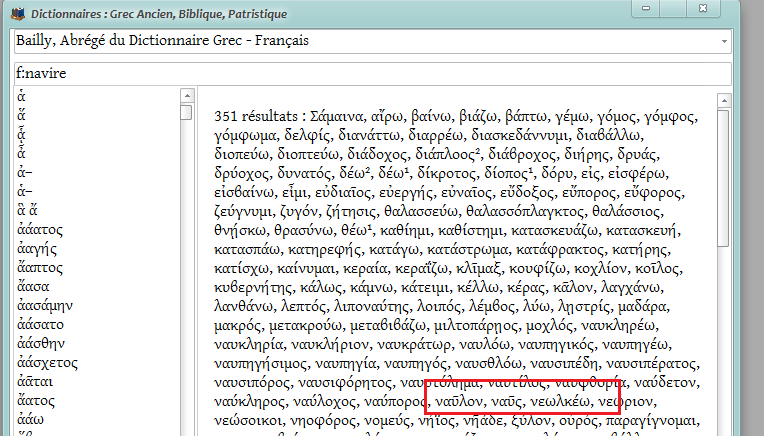This screenshot has width=764, height=436.
Task: Select ἀάατος in the word list
Action: (40, 230)
